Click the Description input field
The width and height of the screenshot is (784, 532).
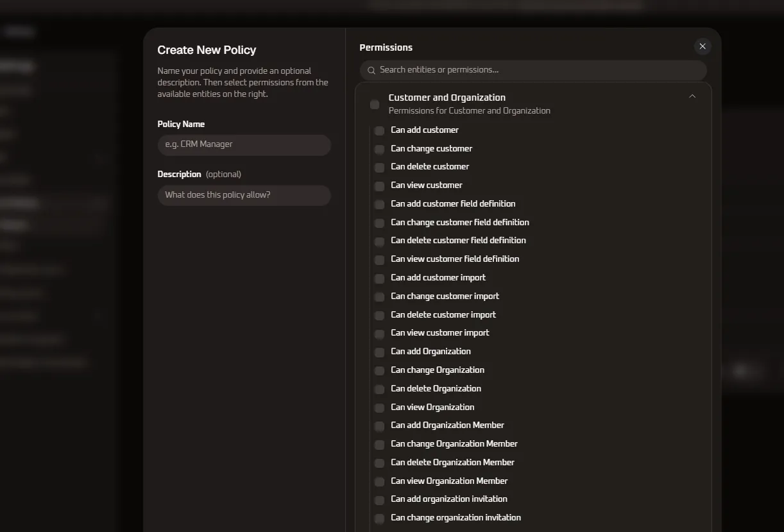[x=244, y=196]
